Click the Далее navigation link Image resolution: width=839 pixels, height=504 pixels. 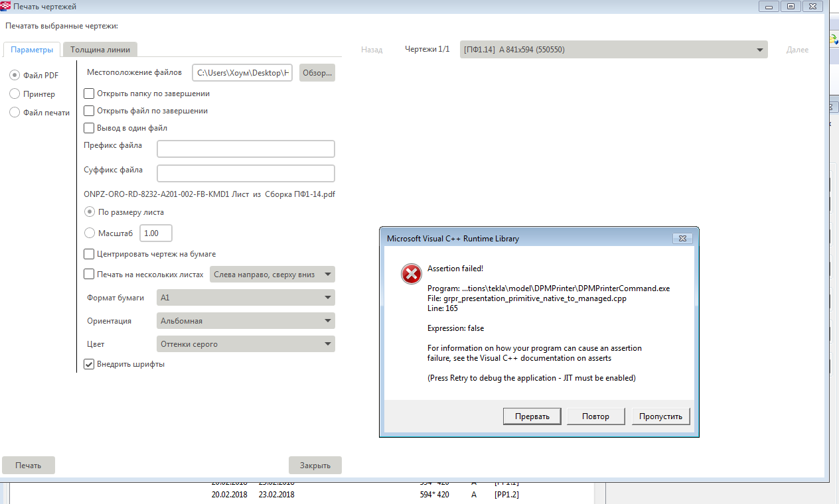(x=797, y=50)
